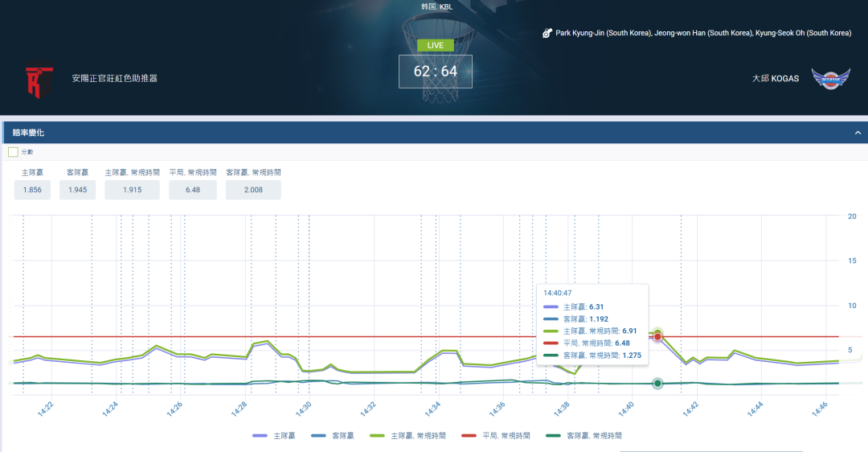Tick the 分數 checkbox
Viewport: 868px width, 452px height.
[14, 152]
